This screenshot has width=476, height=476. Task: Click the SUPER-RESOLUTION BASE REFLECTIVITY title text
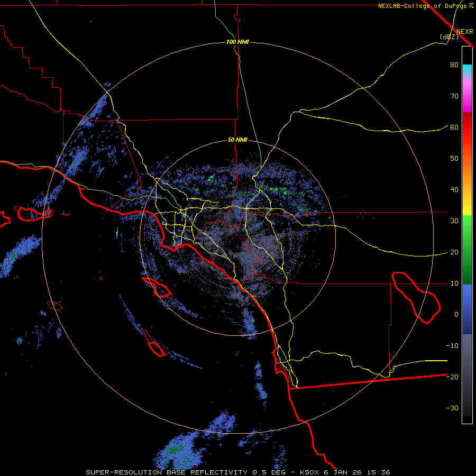(167, 472)
